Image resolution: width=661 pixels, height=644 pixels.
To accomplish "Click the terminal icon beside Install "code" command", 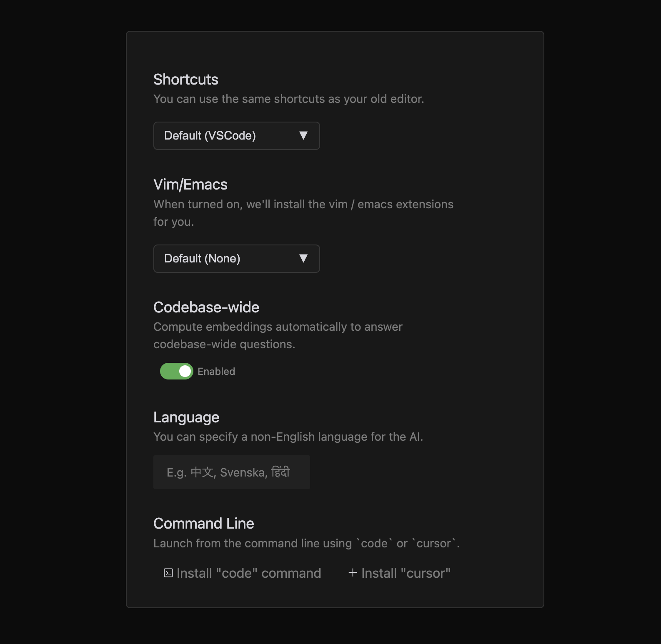I will [x=168, y=573].
